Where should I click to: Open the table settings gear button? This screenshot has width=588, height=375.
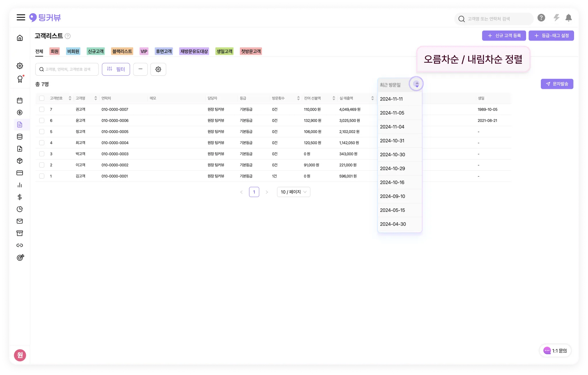tap(158, 69)
